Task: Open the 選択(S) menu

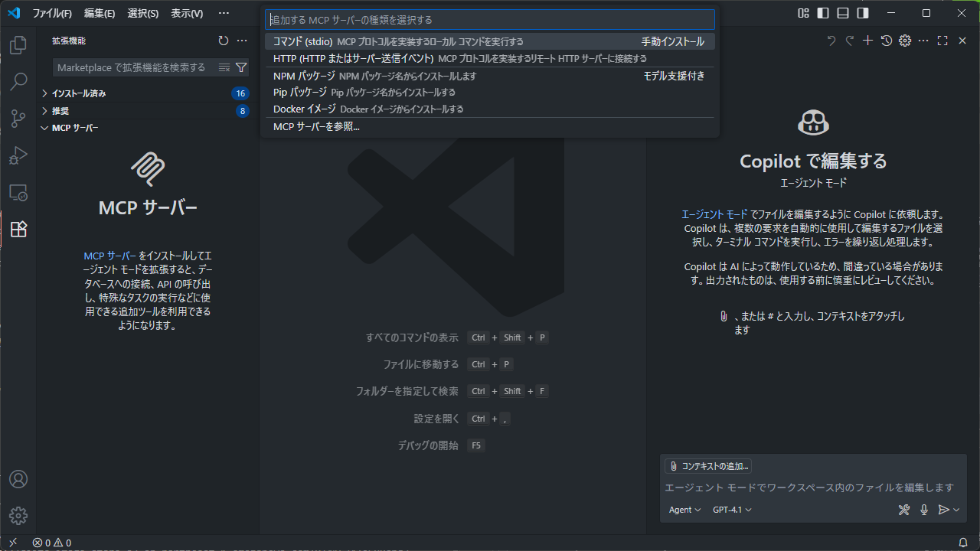Action: pyautogui.click(x=143, y=13)
